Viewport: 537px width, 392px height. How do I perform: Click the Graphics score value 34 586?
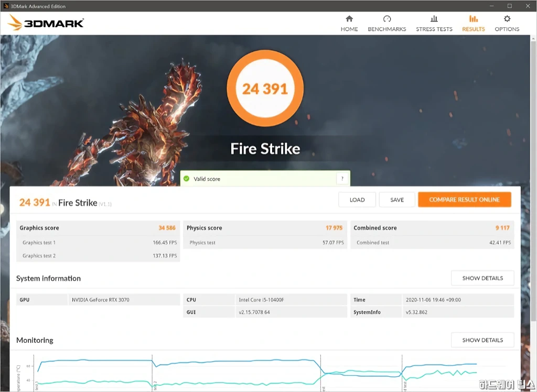click(167, 227)
